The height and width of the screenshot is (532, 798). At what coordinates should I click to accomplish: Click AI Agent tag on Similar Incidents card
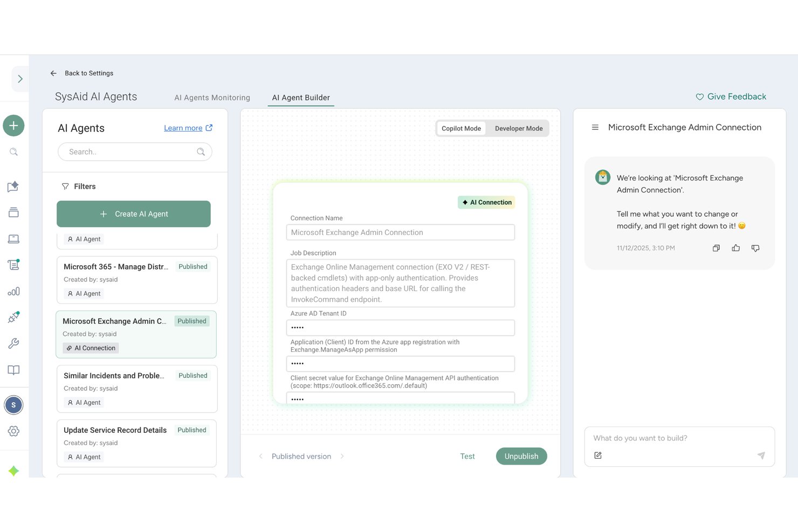point(84,403)
